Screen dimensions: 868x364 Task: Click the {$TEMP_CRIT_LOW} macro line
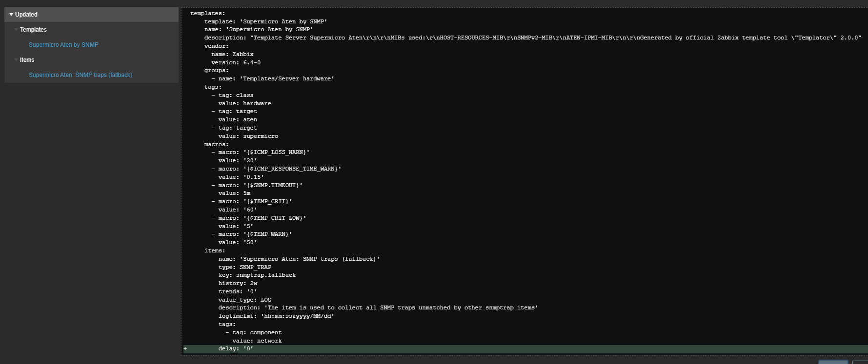pos(259,218)
